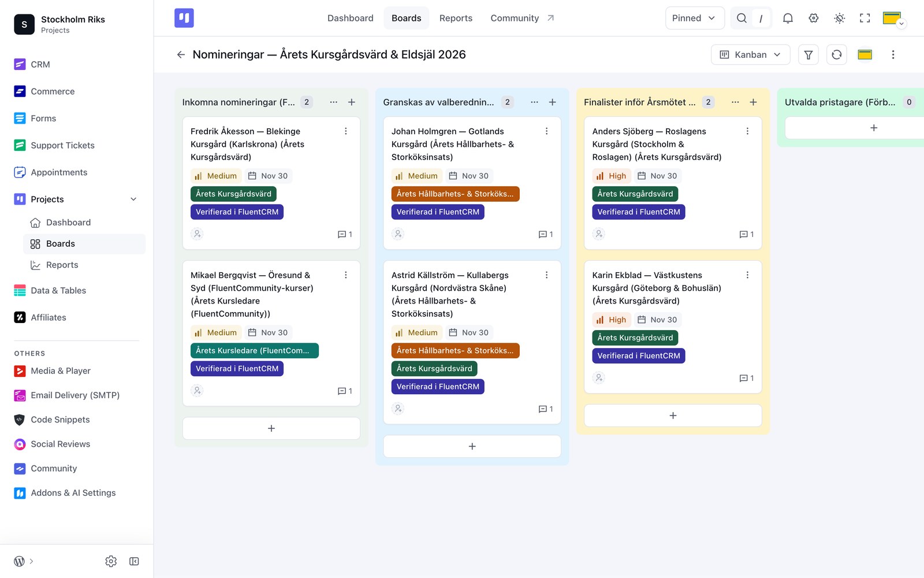
Task: Open the filter funnel icon
Action: click(x=808, y=55)
